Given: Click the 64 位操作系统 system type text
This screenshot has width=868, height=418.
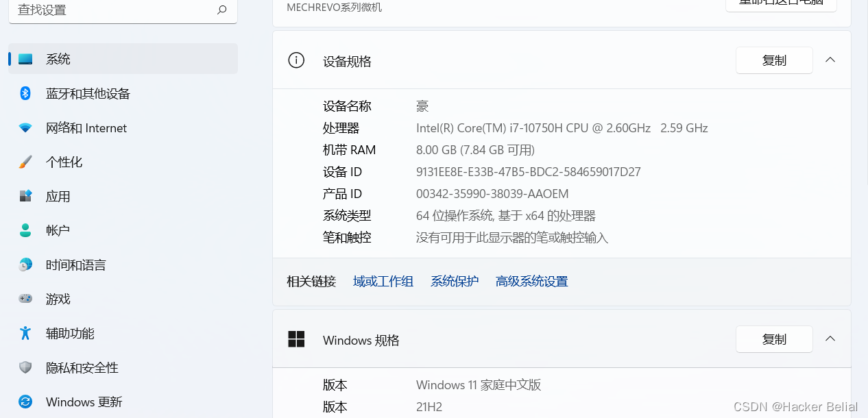Looking at the screenshot, I should pos(506,216).
